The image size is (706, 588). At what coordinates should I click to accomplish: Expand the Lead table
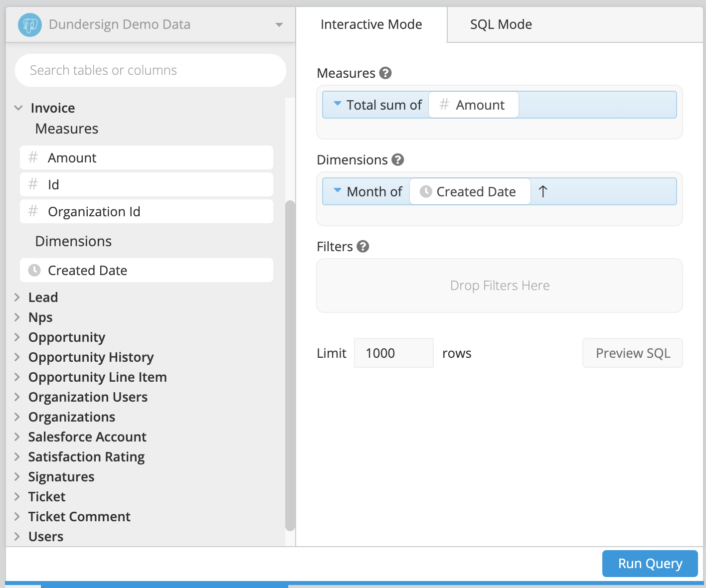[17, 297]
